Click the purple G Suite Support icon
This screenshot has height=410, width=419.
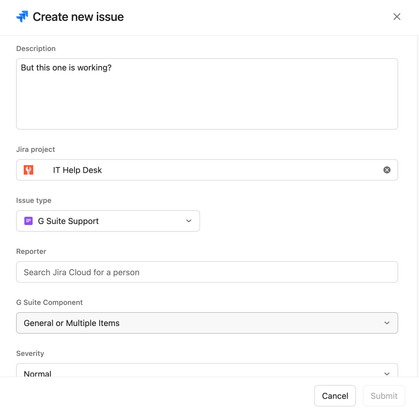28,221
